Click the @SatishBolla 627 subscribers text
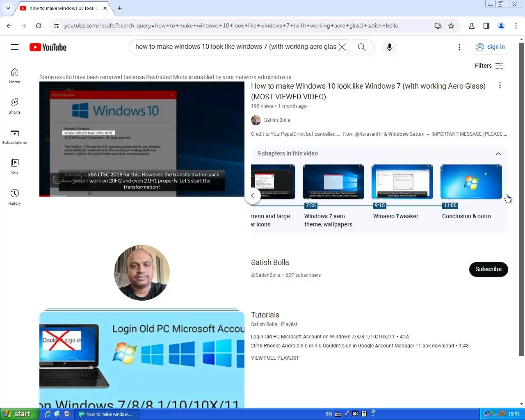525x420 pixels. tap(286, 275)
